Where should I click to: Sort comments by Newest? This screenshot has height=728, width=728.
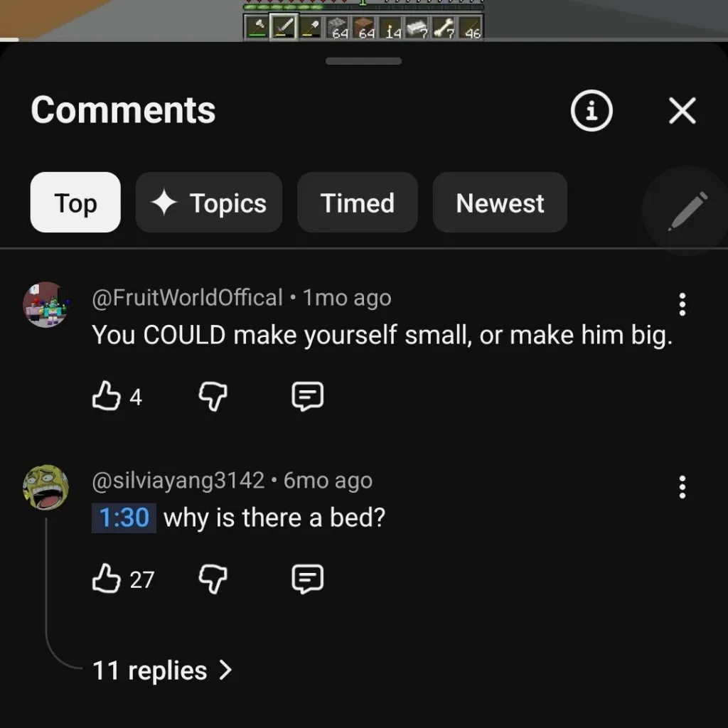(x=500, y=203)
